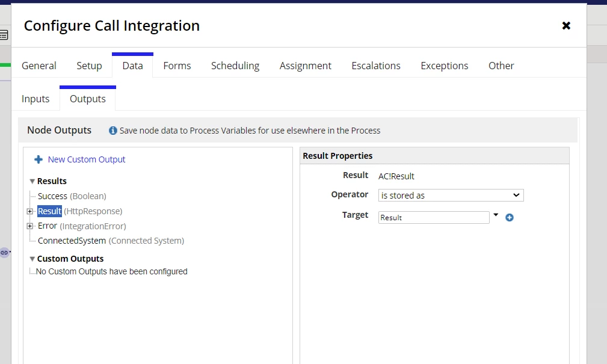Open the Assignment tab

pos(306,66)
